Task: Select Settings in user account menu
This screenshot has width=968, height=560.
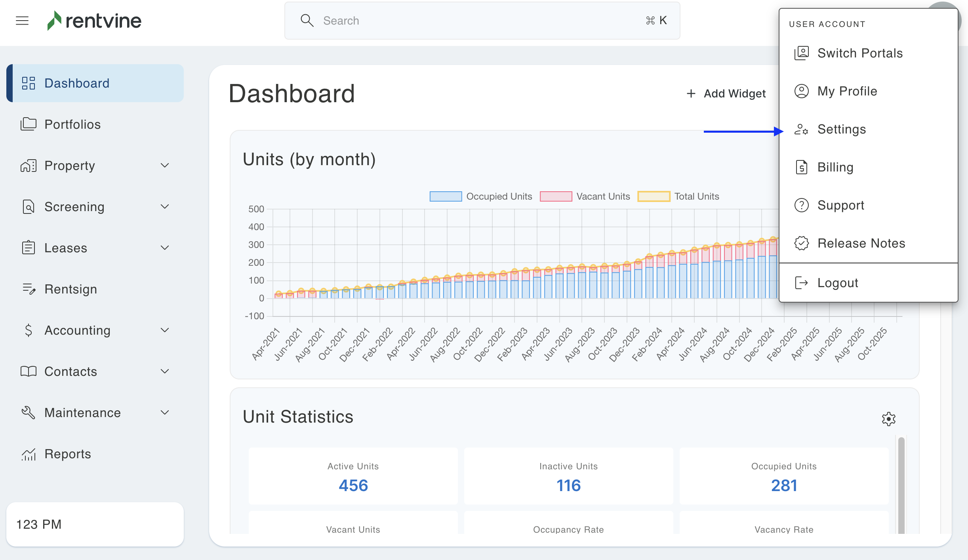Action: [841, 129]
